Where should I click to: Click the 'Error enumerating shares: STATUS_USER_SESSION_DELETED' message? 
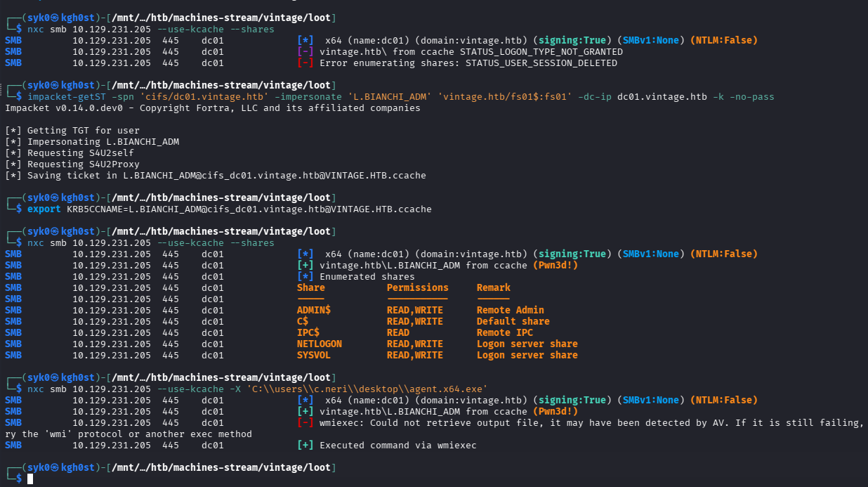tap(468, 63)
